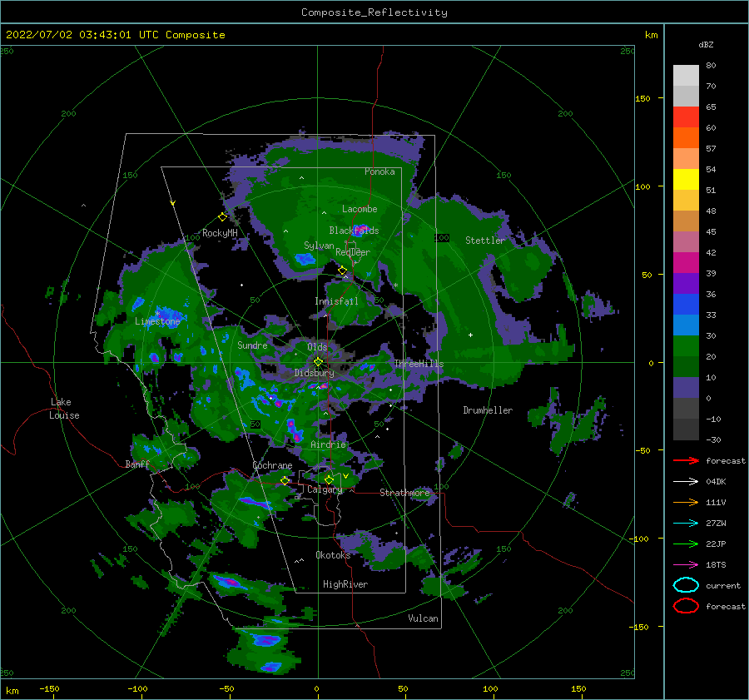The image size is (749, 700).
Task: Click the dBZ legend heading
Action: click(x=706, y=44)
